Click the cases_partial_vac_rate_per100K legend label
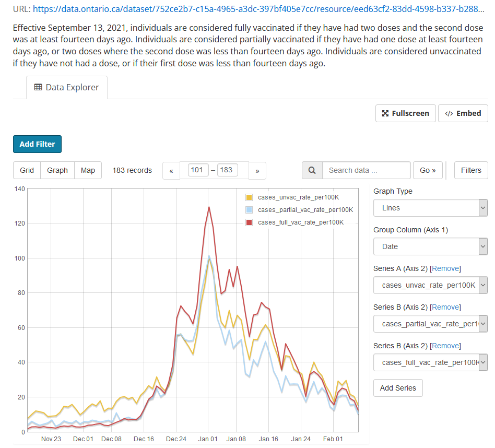Image resolution: width=495 pixels, height=448 pixels. pos(305,209)
